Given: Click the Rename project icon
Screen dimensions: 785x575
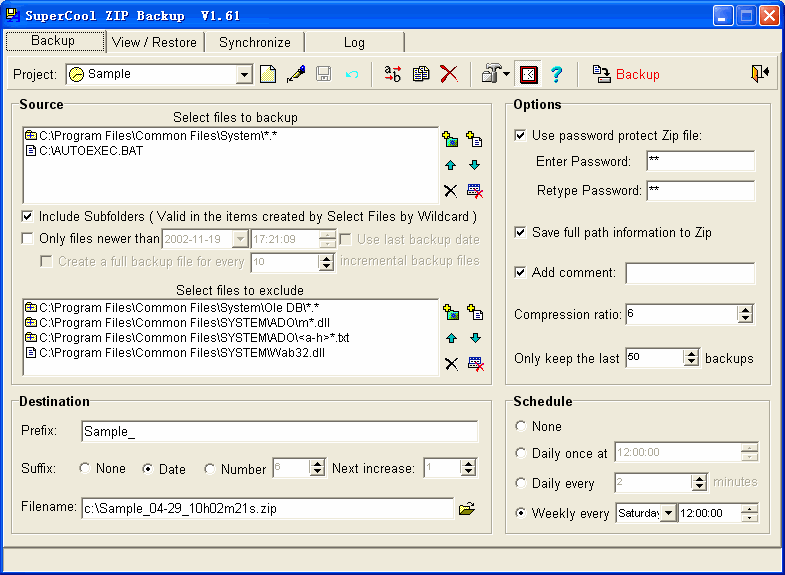Looking at the screenshot, I should [x=392, y=74].
